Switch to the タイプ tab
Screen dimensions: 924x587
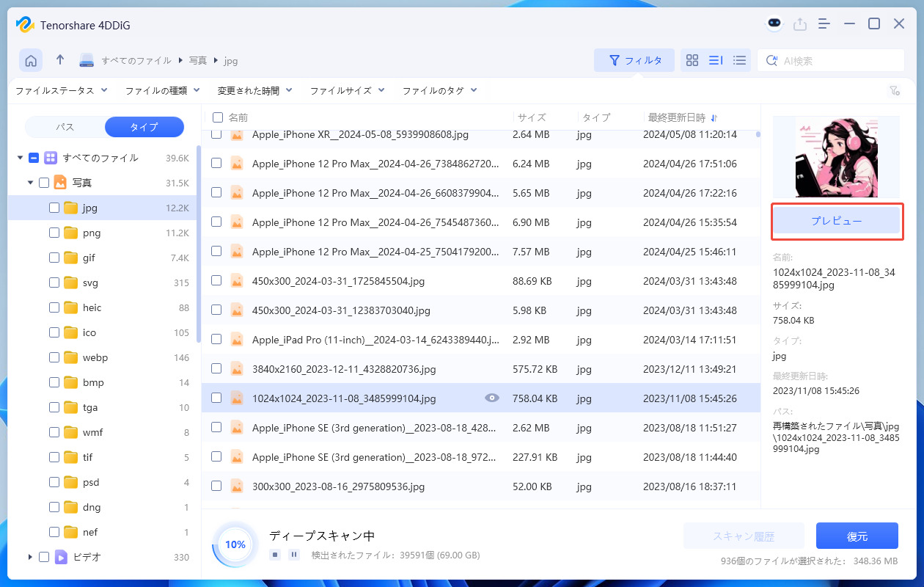tap(144, 127)
